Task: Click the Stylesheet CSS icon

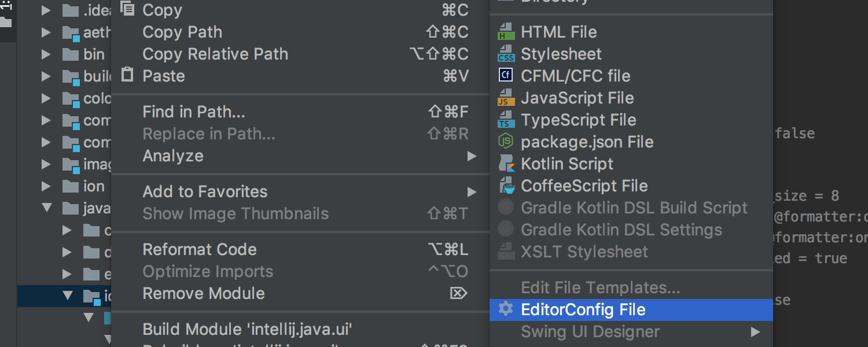Action: [506, 54]
